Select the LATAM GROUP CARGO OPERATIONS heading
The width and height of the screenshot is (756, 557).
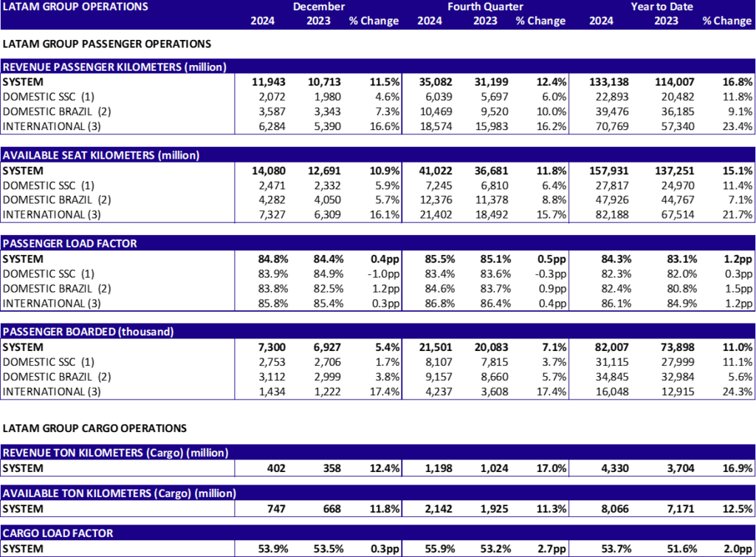click(94, 428)
